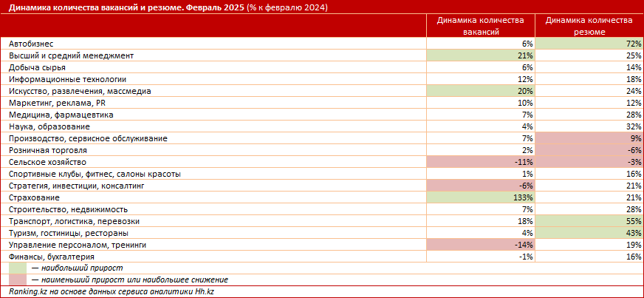The width and height of the screenshot is (644, 298).
Task: Select the 'Динамика количества резюме' column header
Action: pyautogui.click(x=589, y=27)
